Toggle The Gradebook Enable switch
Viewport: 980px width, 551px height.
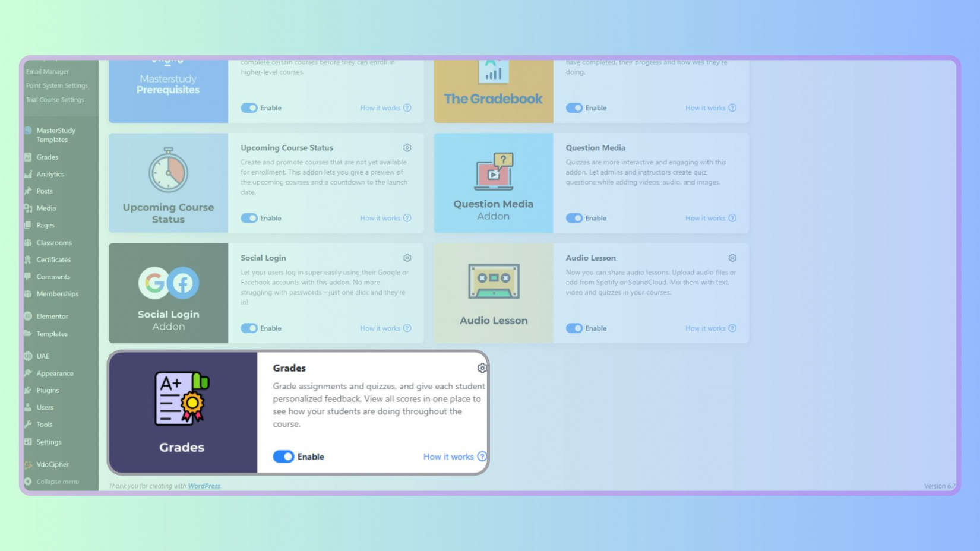click(574, 108)
